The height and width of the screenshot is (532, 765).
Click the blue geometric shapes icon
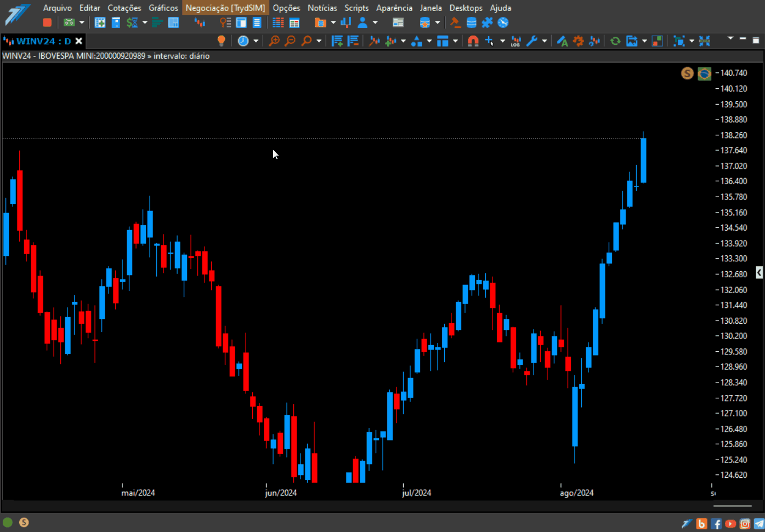pos(417,41)
